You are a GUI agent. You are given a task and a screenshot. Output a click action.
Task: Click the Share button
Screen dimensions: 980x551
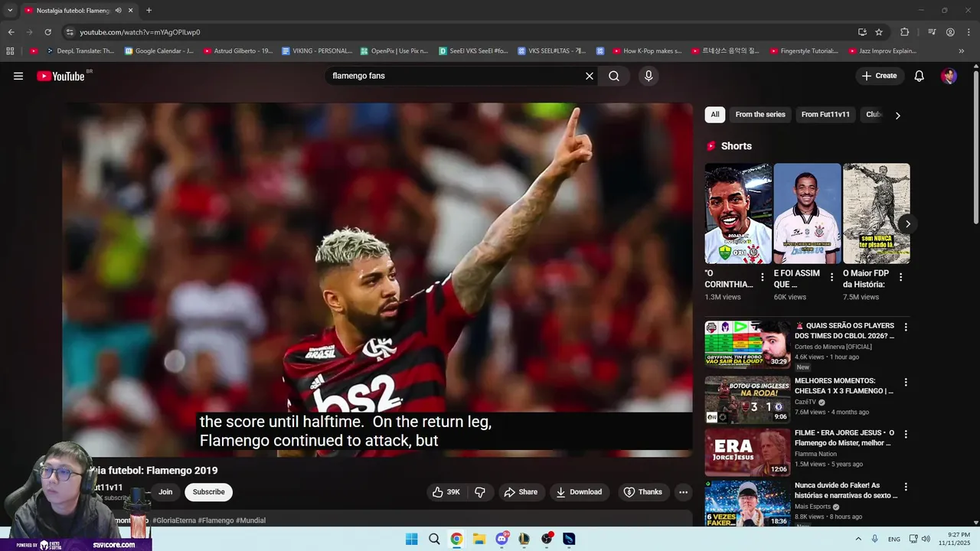521,492
